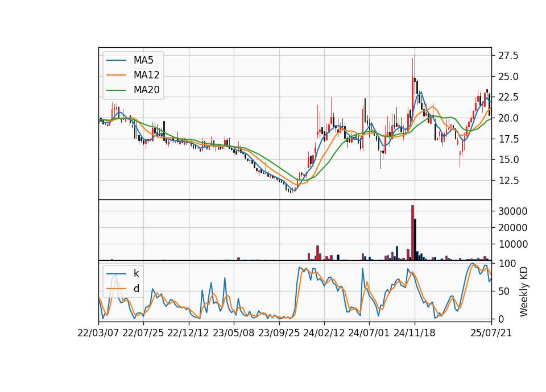Viewport: 546px width, 392px height.
Task: Click the 15.0 price axis label
Action: pos(508,160)
